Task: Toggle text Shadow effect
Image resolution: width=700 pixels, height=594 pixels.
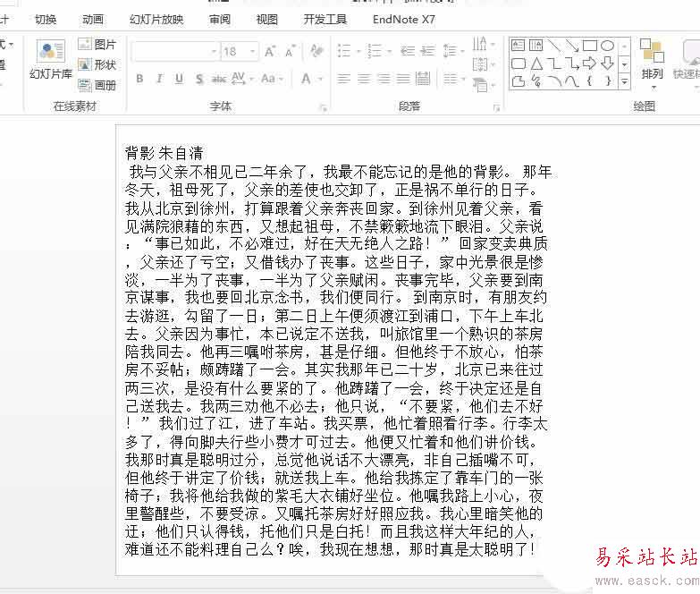Action: click(x=199, y=80)
